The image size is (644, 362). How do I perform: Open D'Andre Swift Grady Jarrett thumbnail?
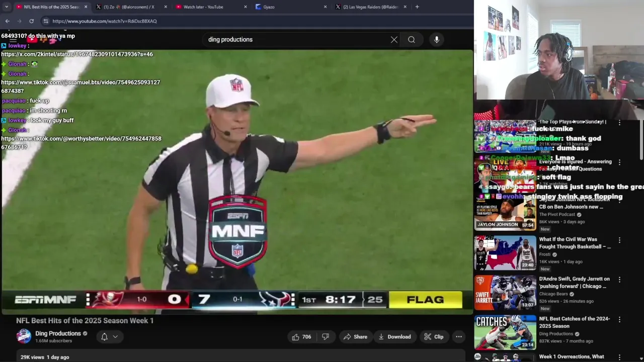click(505, 293)
